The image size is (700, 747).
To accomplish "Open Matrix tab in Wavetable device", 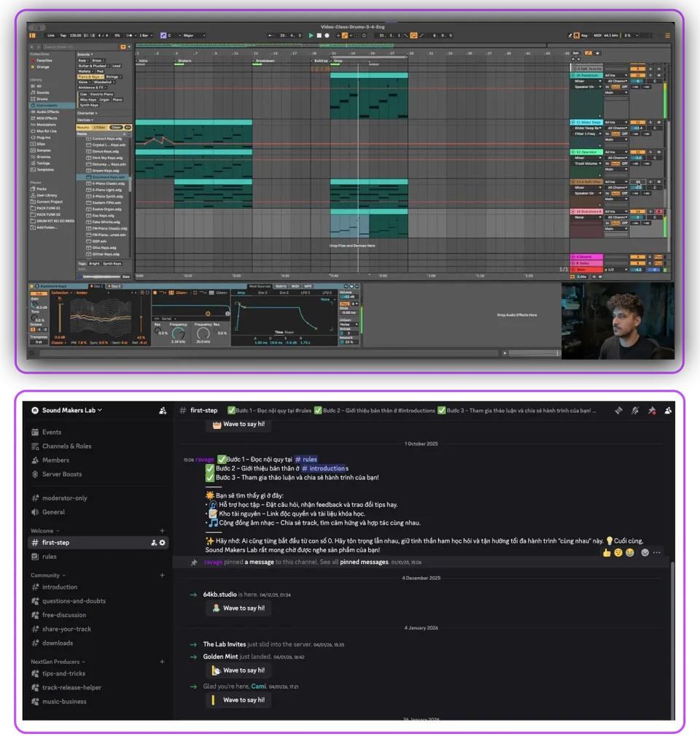I will pyautogui.click(x=281, y=286).
